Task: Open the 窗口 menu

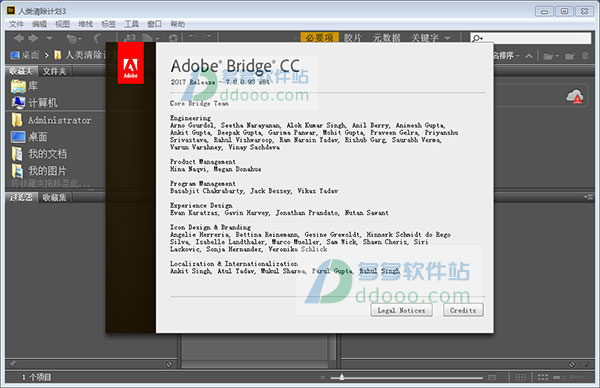Action: click(155, 24)
